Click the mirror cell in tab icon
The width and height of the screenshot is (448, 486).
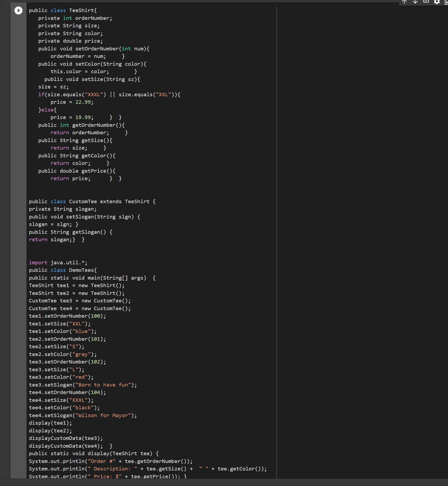coord(446,2)
